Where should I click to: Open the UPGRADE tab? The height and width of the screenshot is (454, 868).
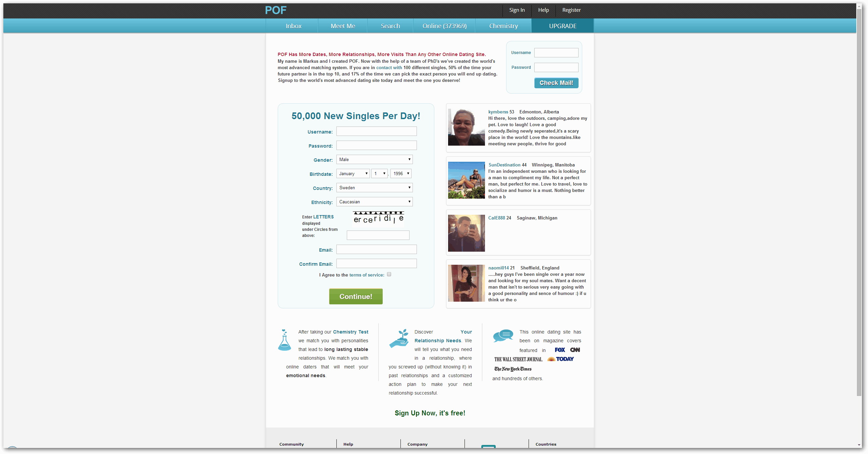point(562,26)
